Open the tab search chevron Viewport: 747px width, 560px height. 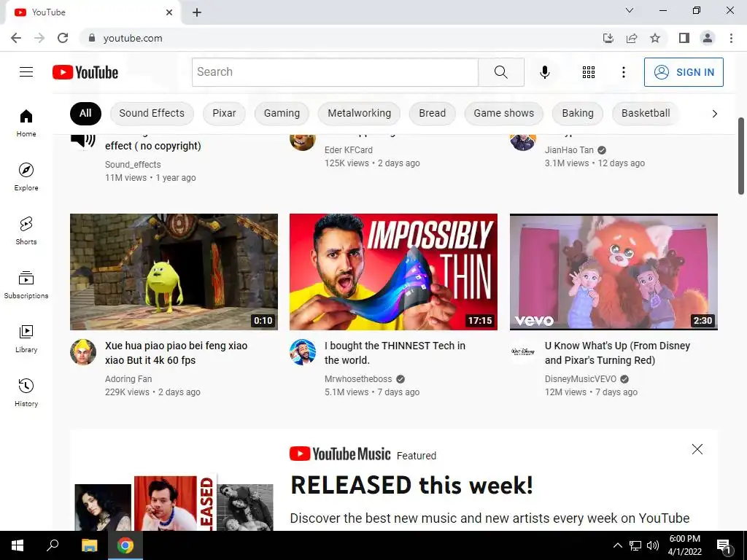pyautogui.click(x=630, y=10)
